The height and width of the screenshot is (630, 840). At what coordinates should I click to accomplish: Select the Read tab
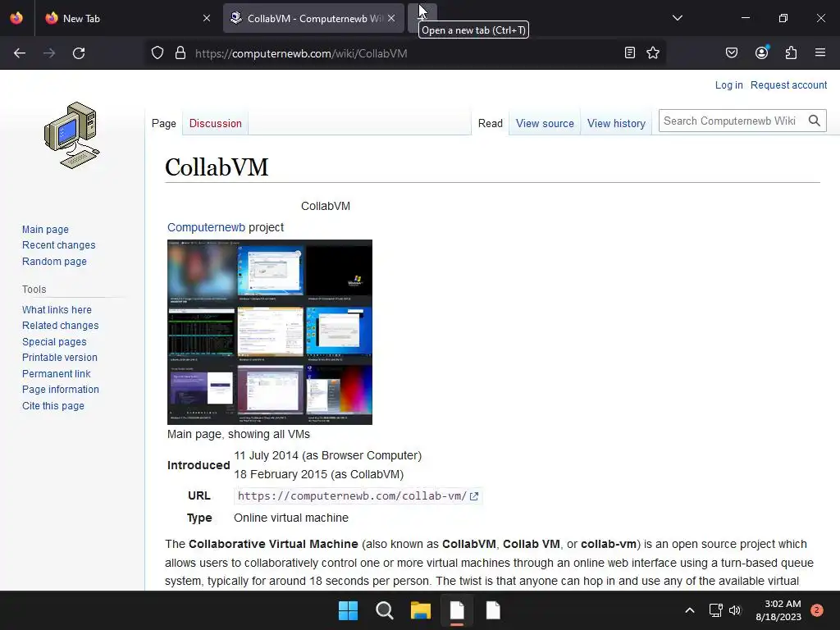click(491, 124)
